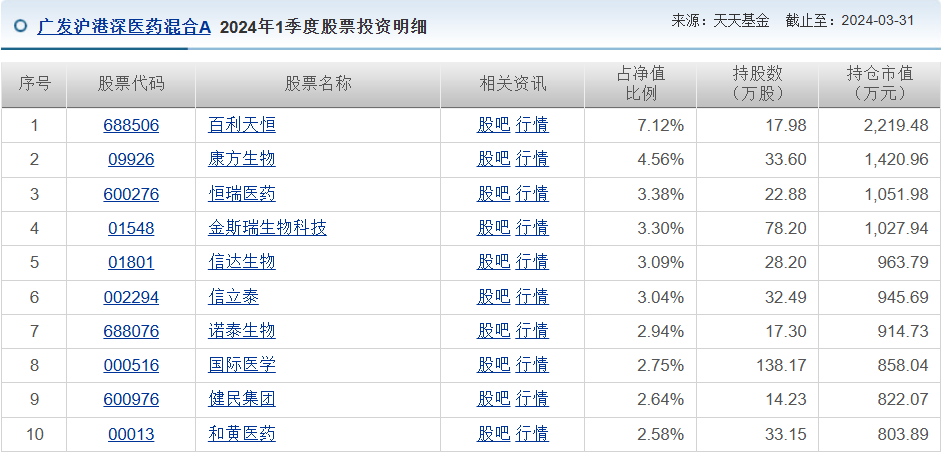Open the 广发沪港深医药混合A fund link

[124, 27]
